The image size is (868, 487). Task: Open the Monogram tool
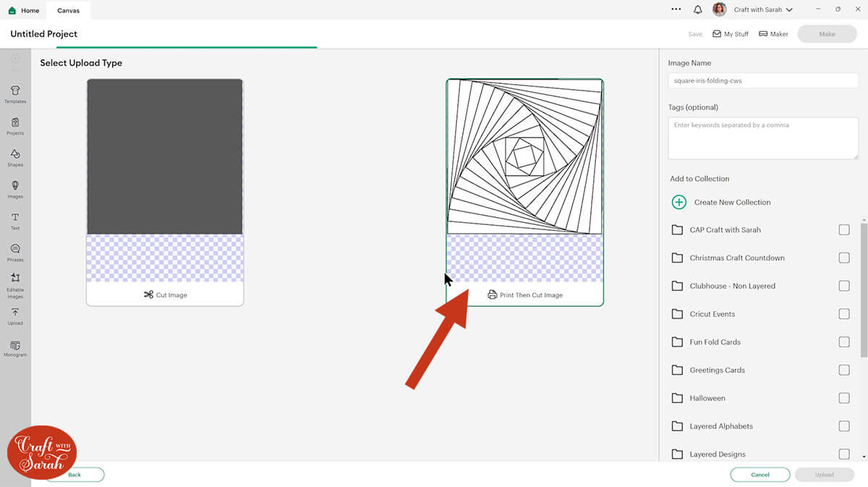pos(15,348)
